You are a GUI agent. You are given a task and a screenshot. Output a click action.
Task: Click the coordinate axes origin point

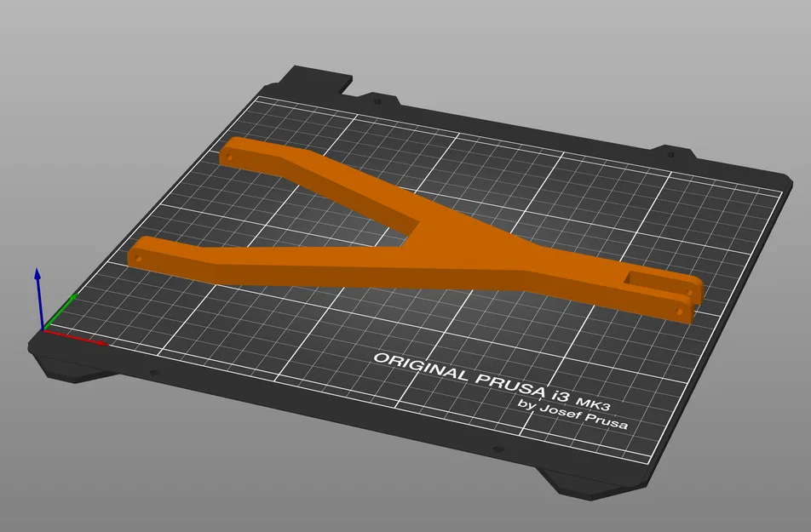point(44,330)
